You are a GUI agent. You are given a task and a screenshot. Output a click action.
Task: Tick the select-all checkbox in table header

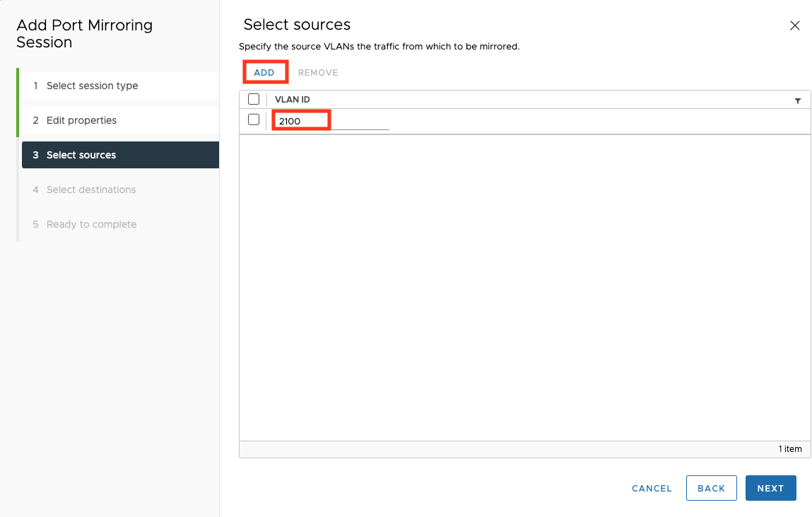(254, 100)
